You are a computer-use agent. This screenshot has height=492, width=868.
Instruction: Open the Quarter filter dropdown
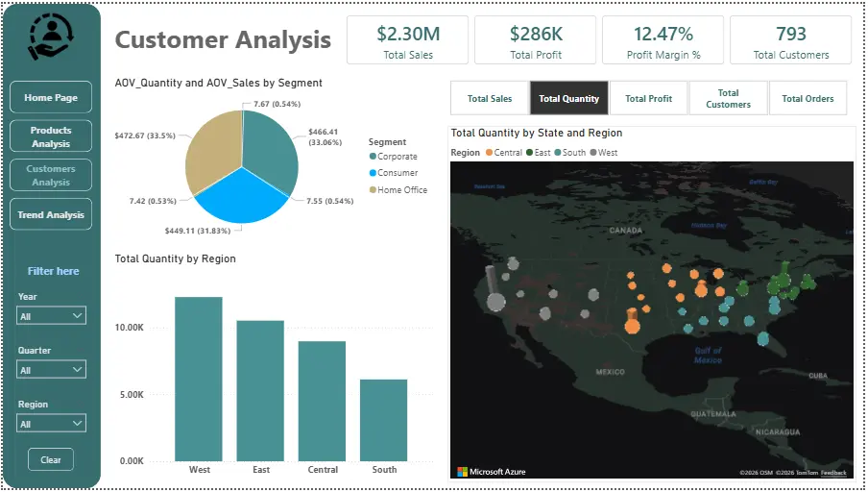(x=51, y=370)
